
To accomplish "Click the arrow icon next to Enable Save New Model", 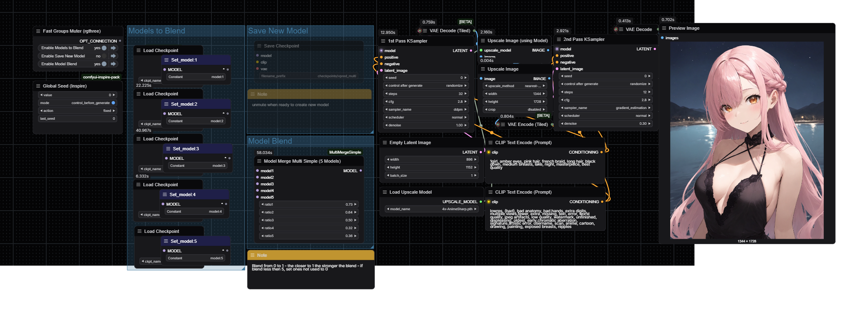I will [x=113, y=56].
